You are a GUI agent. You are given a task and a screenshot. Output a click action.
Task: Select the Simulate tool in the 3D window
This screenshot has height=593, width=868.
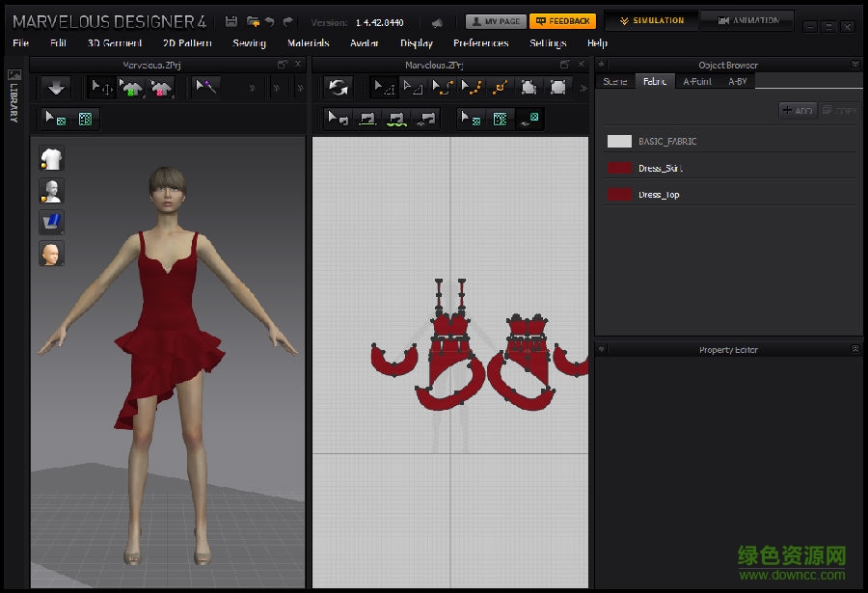56,88
